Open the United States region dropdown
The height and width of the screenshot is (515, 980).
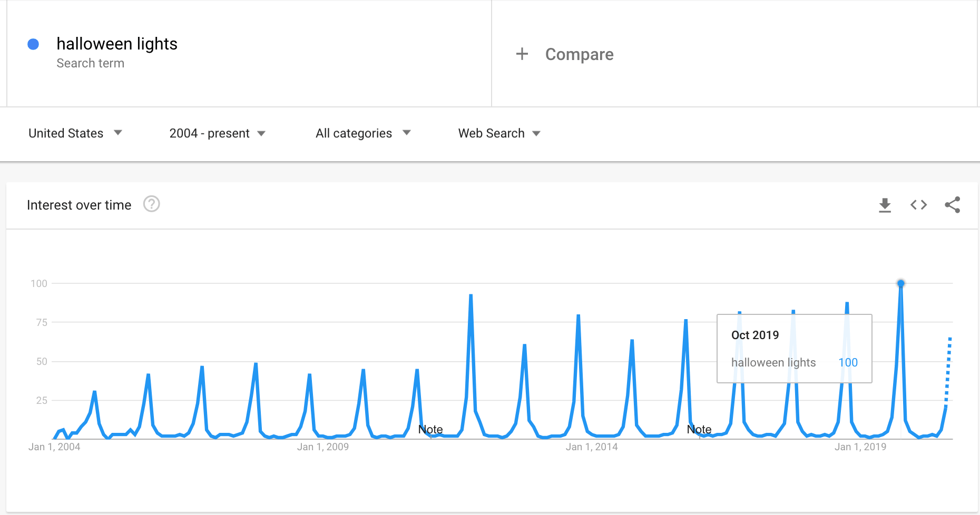coord(75,133)
